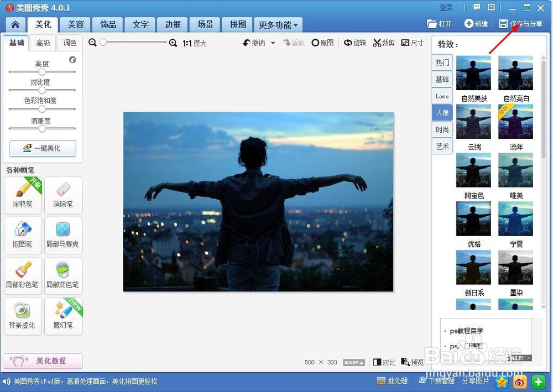Viewport: 553px width, 392px height.
Task: Apply the 云端 effect thumbnail
Action: tap(474, 122)
